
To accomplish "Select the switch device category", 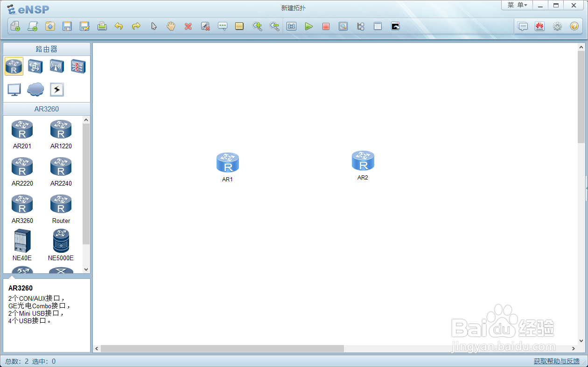I will (x=35, y=67).
